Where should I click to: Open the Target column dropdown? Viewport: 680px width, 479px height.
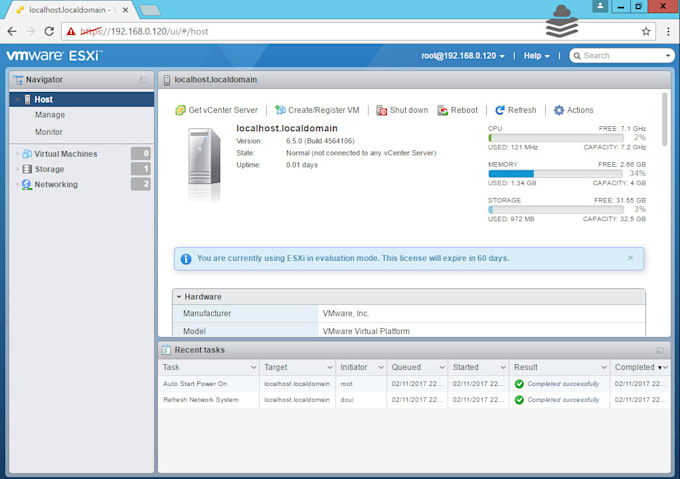tap(330, 367)
